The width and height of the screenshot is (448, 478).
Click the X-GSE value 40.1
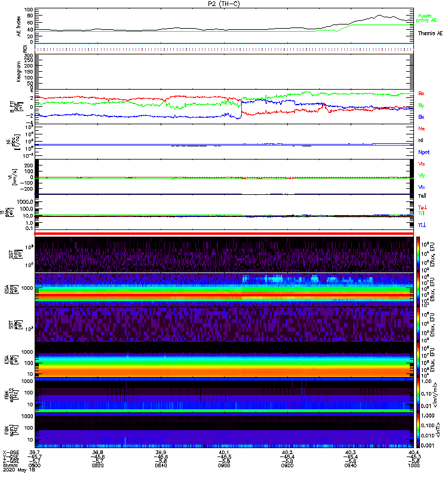(x=224, y=452)
